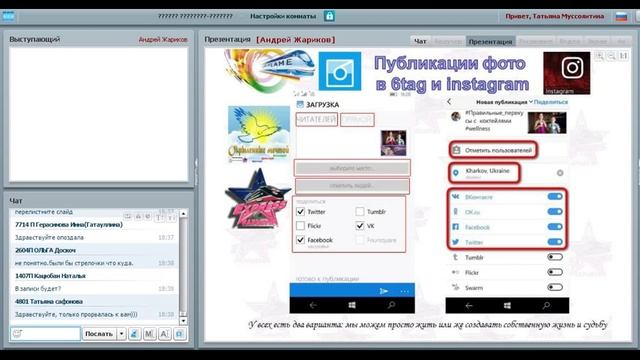The width and height of the screenshot is (640, 360).
Task: Click the greeting Привет, Татьяна Муссовитина
Action: click(x=555, y=16)
